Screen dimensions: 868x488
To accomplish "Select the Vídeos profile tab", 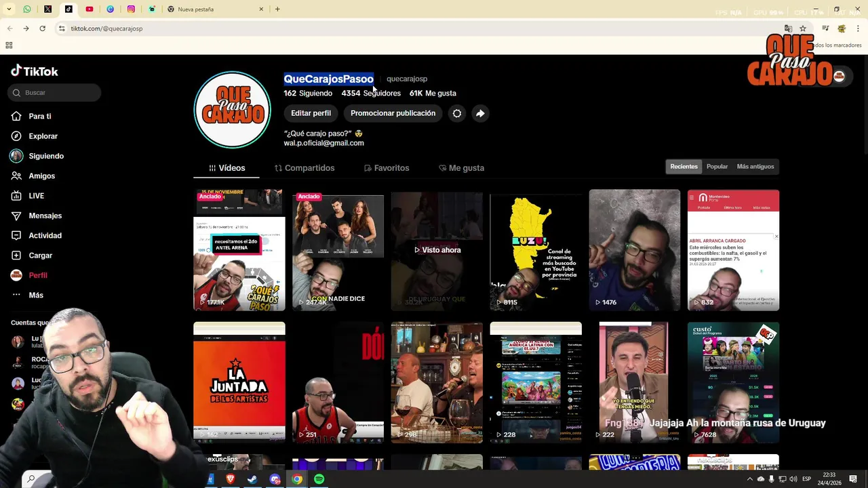I will click(226, 168).
